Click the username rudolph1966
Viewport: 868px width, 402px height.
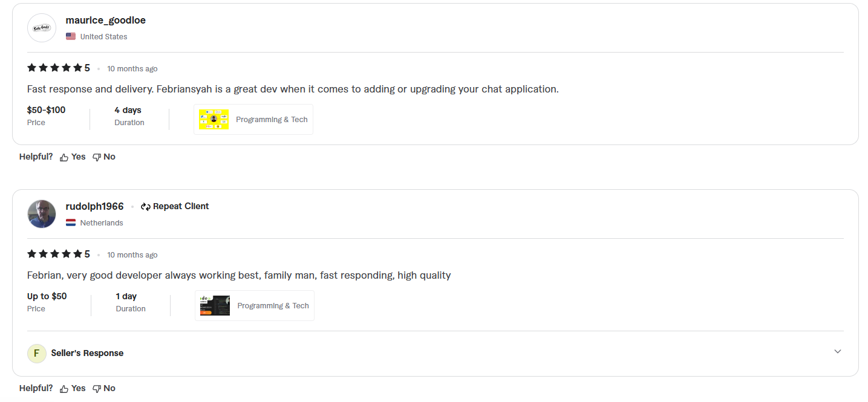pos(94,206)
